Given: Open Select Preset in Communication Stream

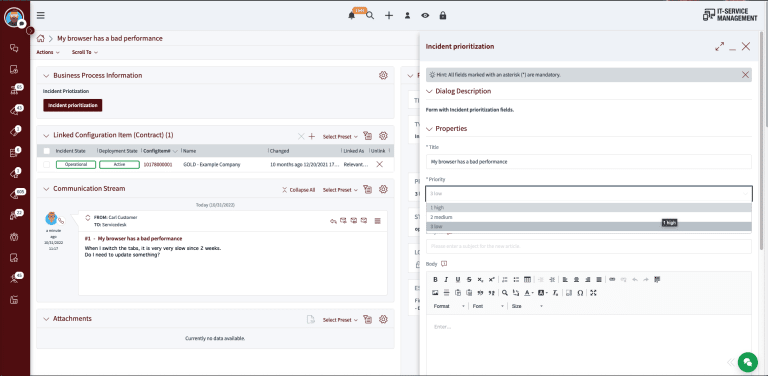Looking at the screenshot, I should pyautogui.click(x=340, y=189).
